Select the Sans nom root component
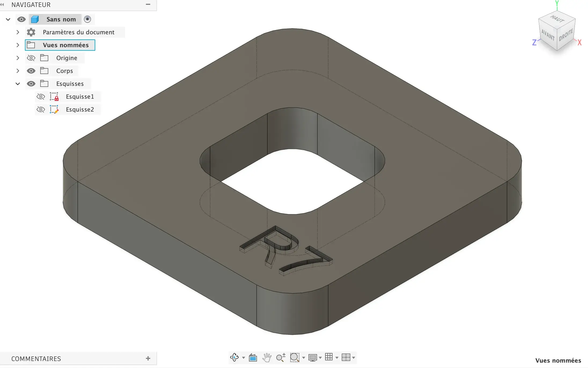This screenshot has width=588, height=368. click(x=61, y=19)
